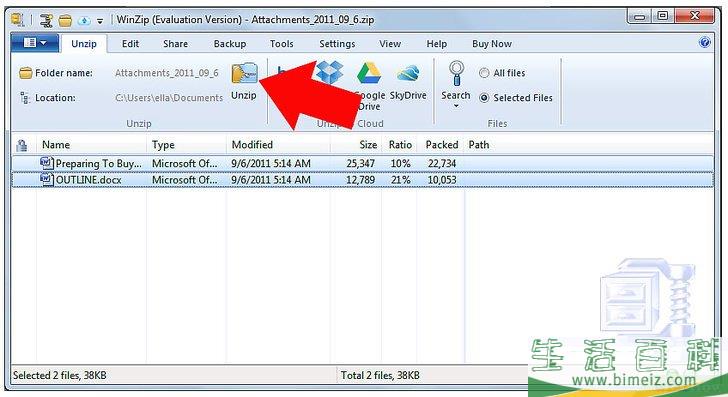Switch to the Backup tab
Image resolution: width=728 pixels, height=397 pixels.
230,44
